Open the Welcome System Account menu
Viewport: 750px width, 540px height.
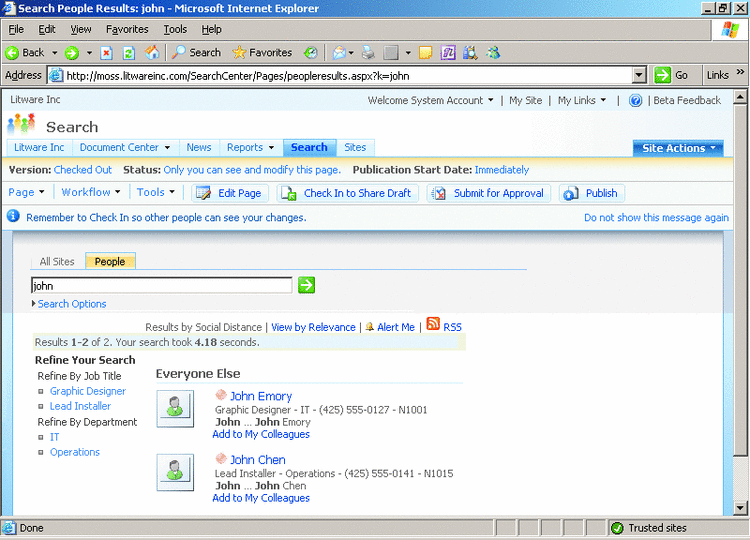(430, 100)
